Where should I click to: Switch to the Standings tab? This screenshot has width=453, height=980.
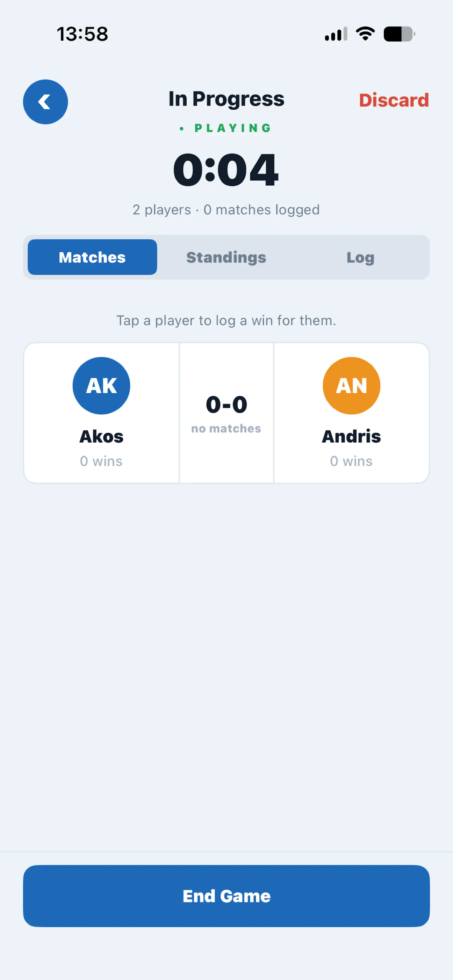226,257
